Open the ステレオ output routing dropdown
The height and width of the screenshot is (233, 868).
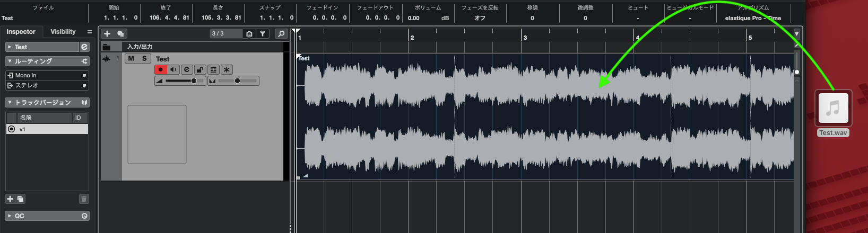click(47, 85)
